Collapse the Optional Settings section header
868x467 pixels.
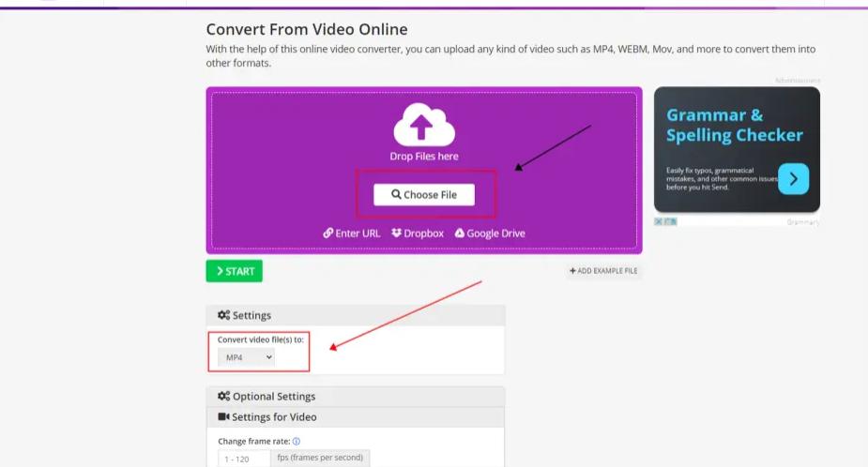[x=356, y=396]
